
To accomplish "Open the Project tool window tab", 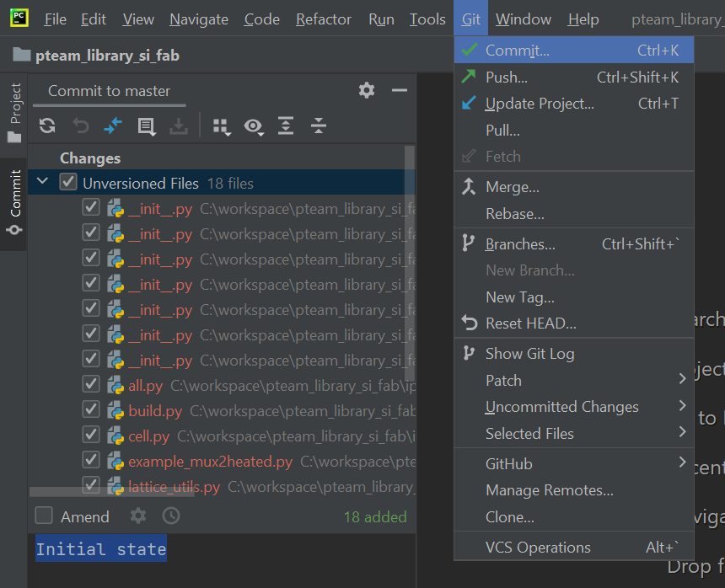I will pyautogui.click(x=14, y=112).
